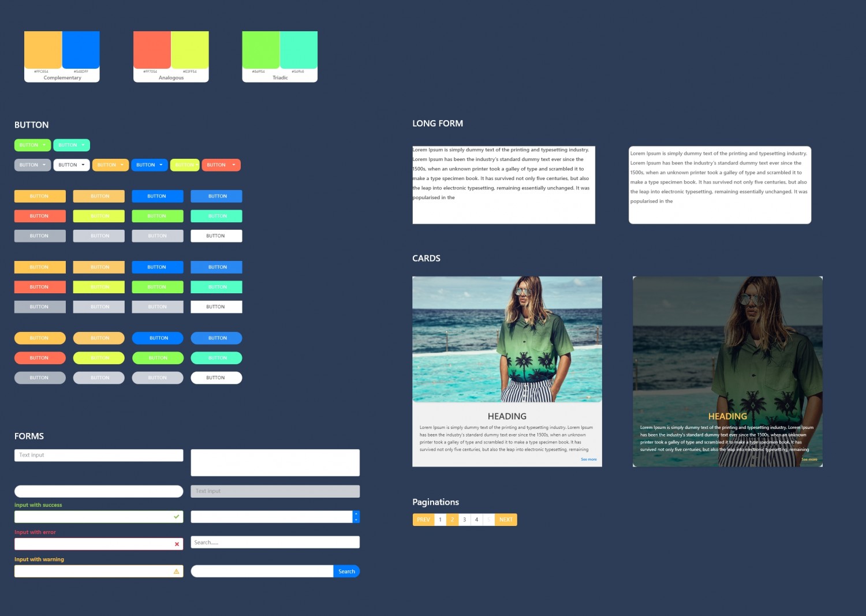Go to pagination page 3
866x616 pixels.
click(465, 520)
